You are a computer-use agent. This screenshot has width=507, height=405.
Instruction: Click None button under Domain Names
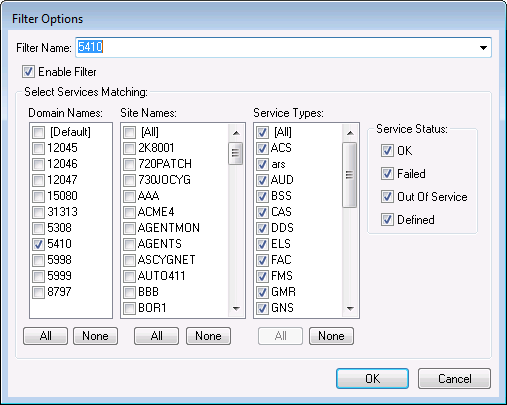pyautogui.click(x=95, y=336)
